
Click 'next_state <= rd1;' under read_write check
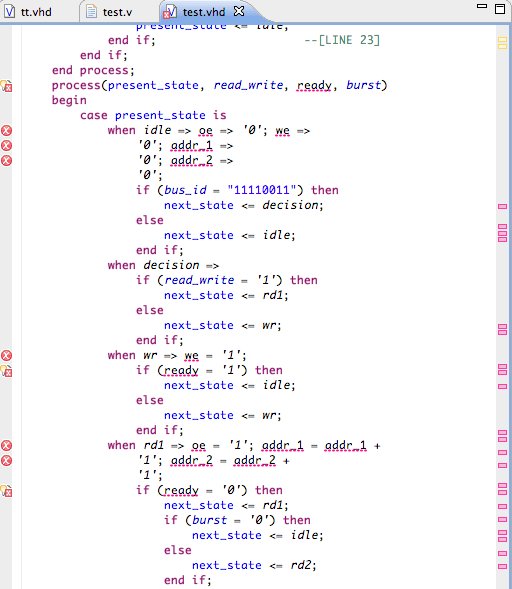[226, 295]
